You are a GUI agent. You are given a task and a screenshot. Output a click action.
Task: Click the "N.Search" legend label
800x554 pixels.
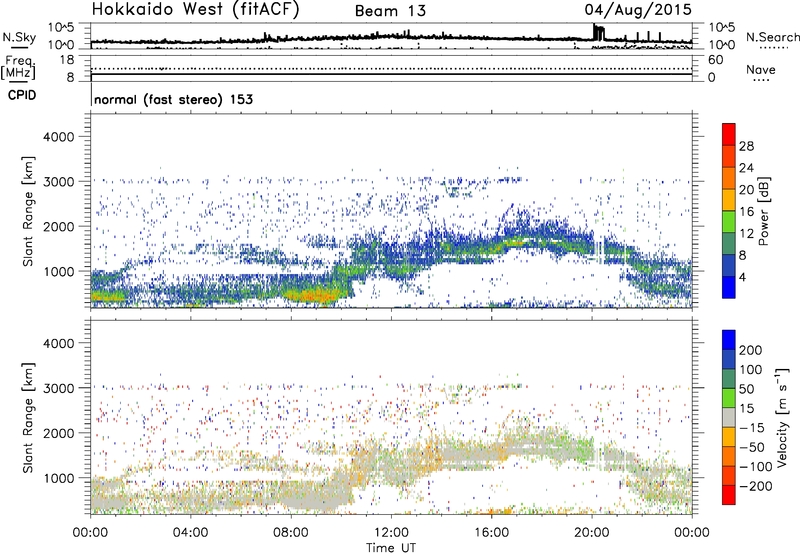click(772, 37)
